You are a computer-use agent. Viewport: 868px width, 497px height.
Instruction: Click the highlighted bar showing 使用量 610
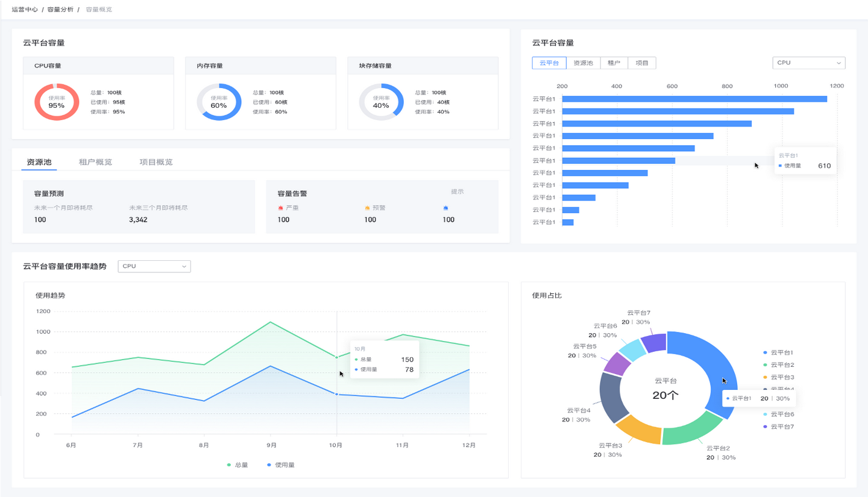pos(618,160)
